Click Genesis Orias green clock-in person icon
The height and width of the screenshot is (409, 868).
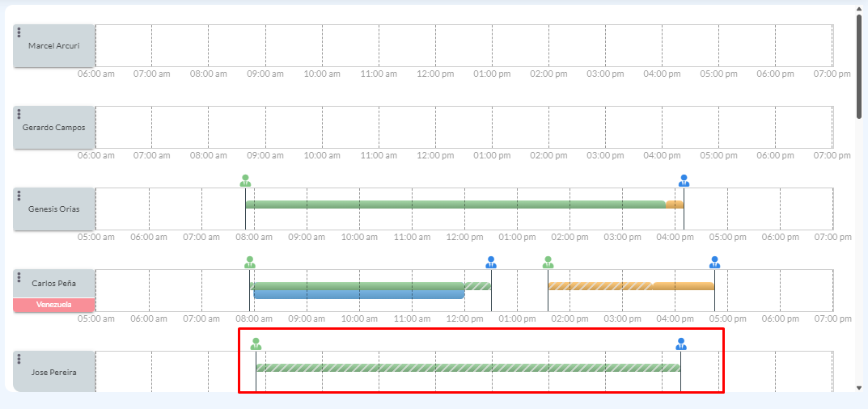pos(245,180)
